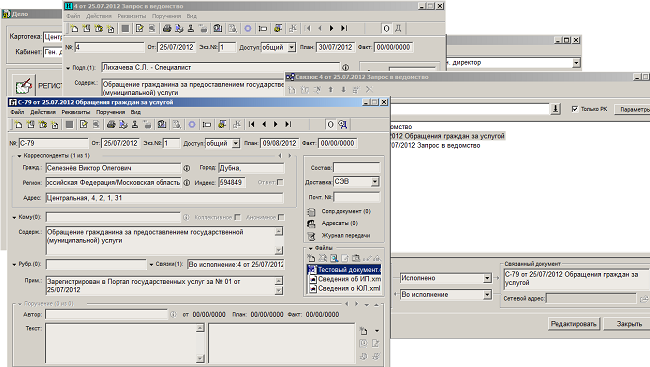
Task: Click black square stop icon in С-79 toolbar
Action: pyautogui.click(x=69, y=124)
